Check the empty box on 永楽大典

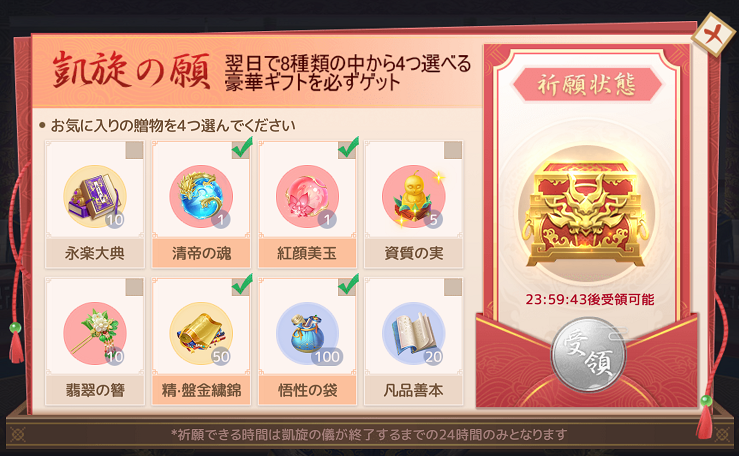pos(134,150)
